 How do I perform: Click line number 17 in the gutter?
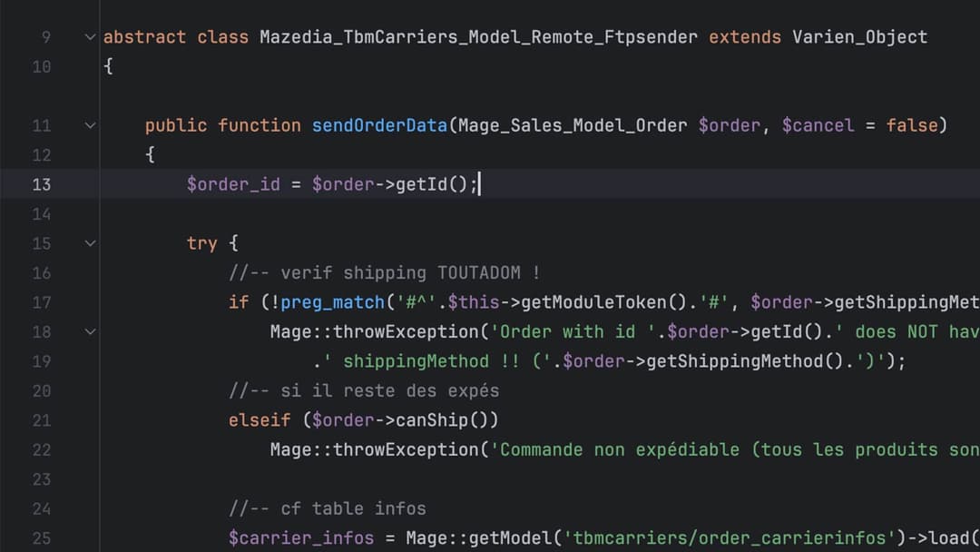[x=42, y=302]
